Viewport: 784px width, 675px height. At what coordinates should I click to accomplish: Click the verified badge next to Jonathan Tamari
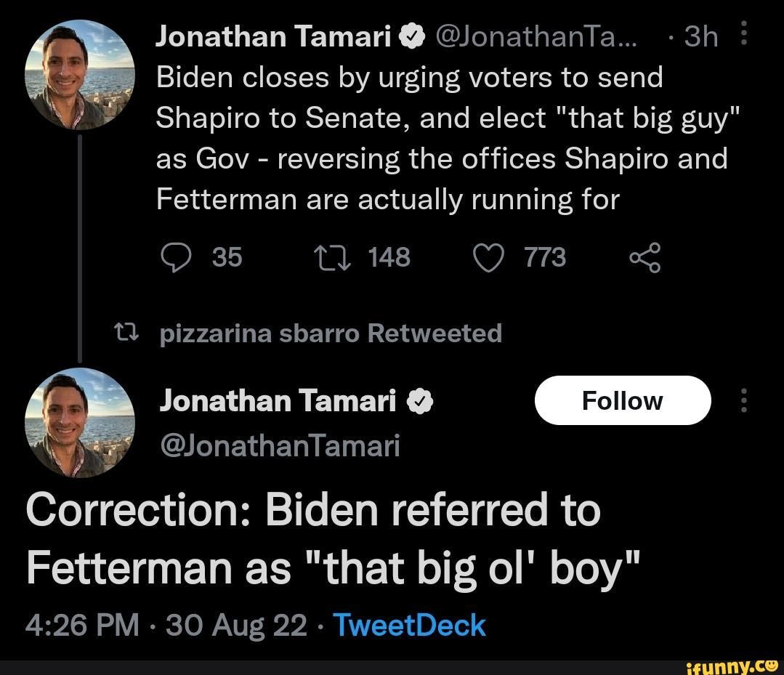tap(411, 35)
